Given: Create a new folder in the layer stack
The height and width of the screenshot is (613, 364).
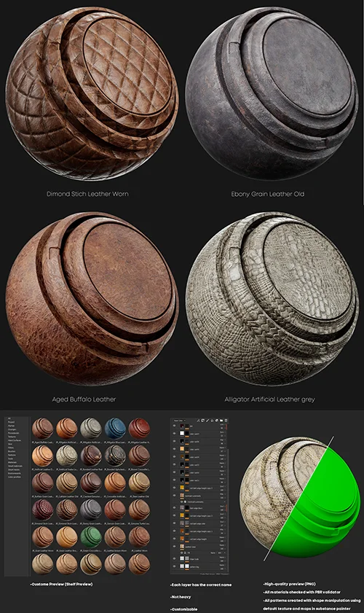Looking at the screenshot, I should [x=221, y=421].
